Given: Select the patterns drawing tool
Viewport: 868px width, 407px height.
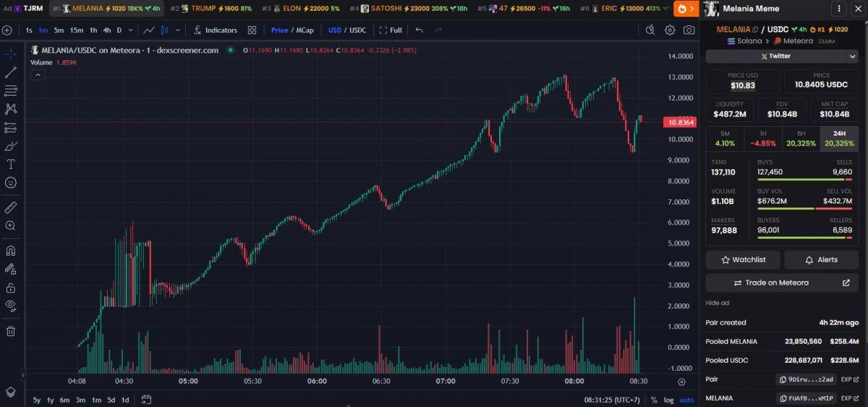Looking at the screenshot, I should (11, 109).
